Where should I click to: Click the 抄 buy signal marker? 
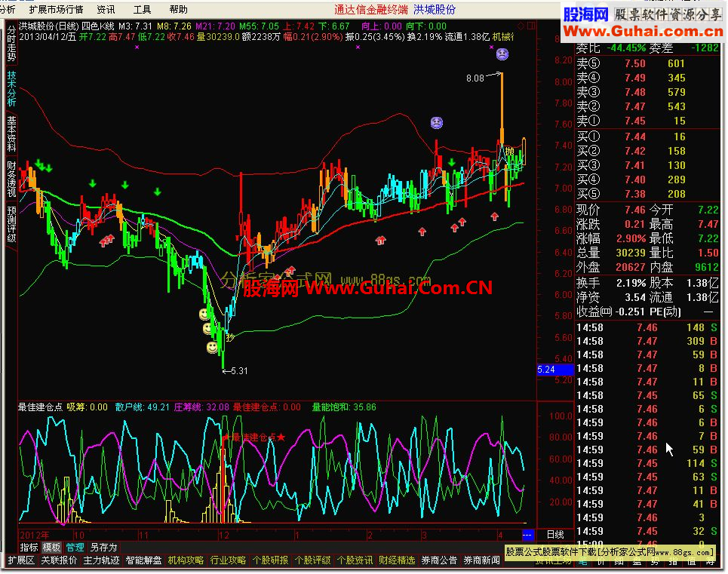click(x=230, y=337)
